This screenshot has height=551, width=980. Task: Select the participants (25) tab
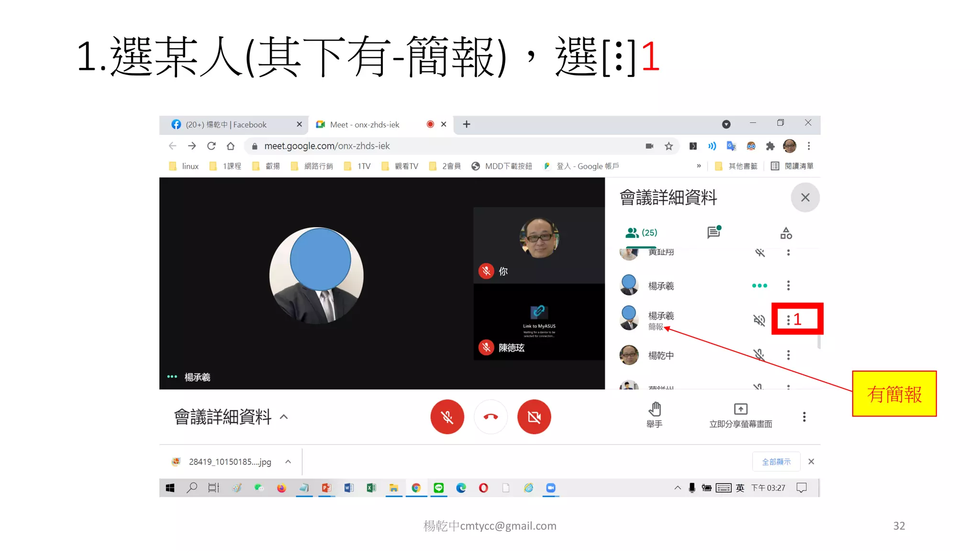click(x=641, y=233)
